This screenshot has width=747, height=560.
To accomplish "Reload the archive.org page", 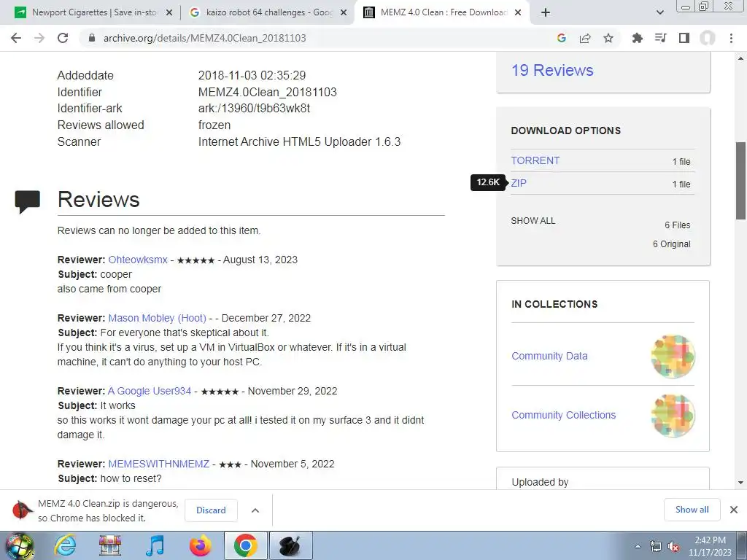I will 63,38.
